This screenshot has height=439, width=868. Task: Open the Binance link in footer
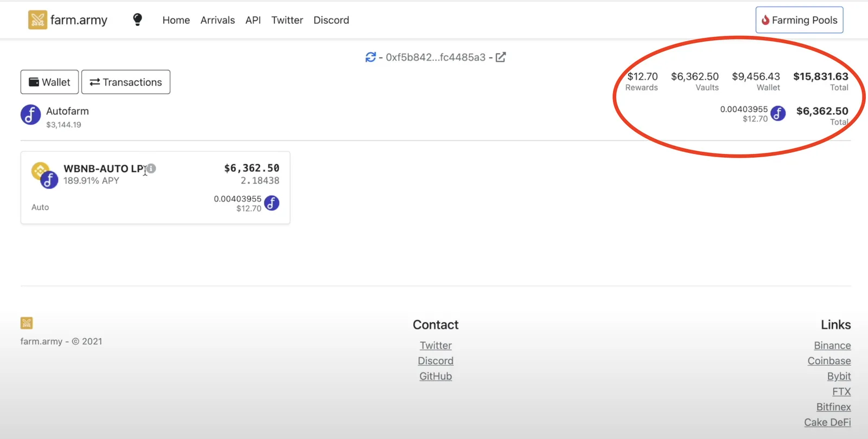832,345
